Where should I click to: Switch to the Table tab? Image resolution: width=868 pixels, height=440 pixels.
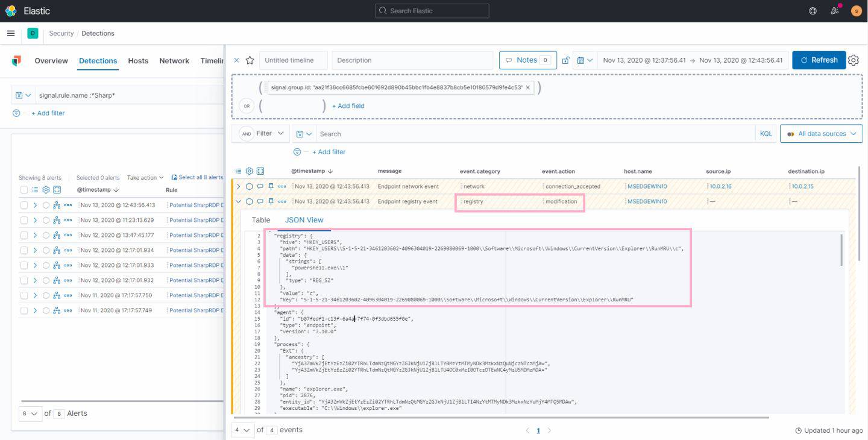coord(261,220)
